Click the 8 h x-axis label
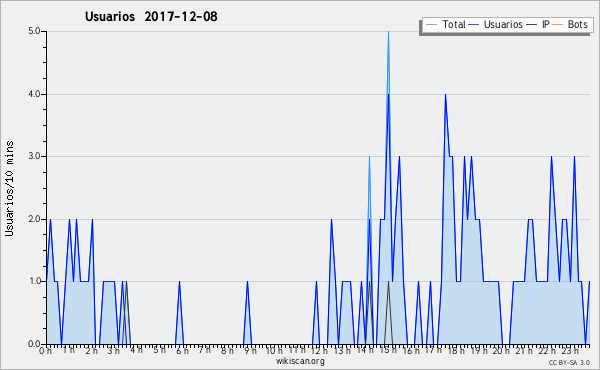 (227, 350)
